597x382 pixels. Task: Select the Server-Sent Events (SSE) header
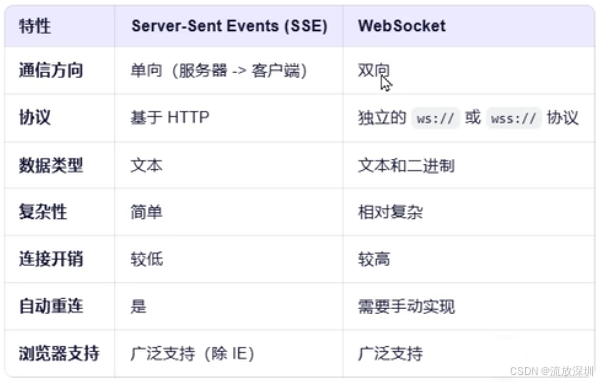(x=229, y=26)
